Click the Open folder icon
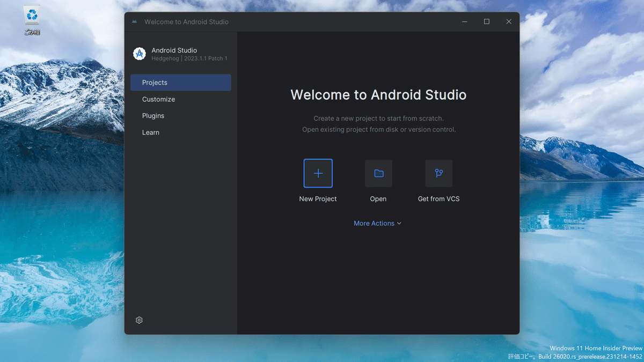The image size is (644, 362). 378,173
